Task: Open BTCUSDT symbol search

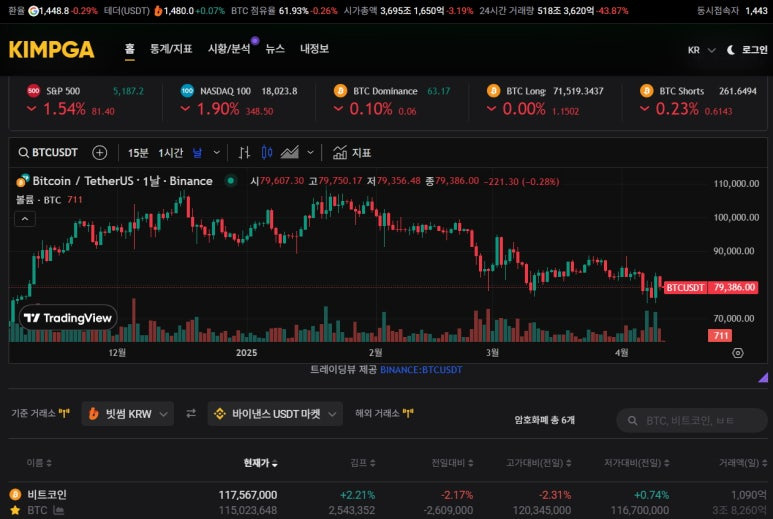Action: pos(48,153)
